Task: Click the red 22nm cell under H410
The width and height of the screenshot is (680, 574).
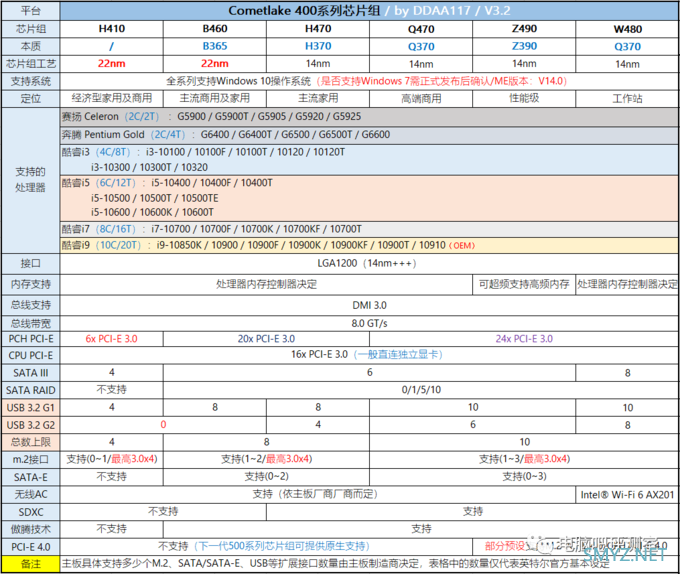Action: click(x=111, y=64)
